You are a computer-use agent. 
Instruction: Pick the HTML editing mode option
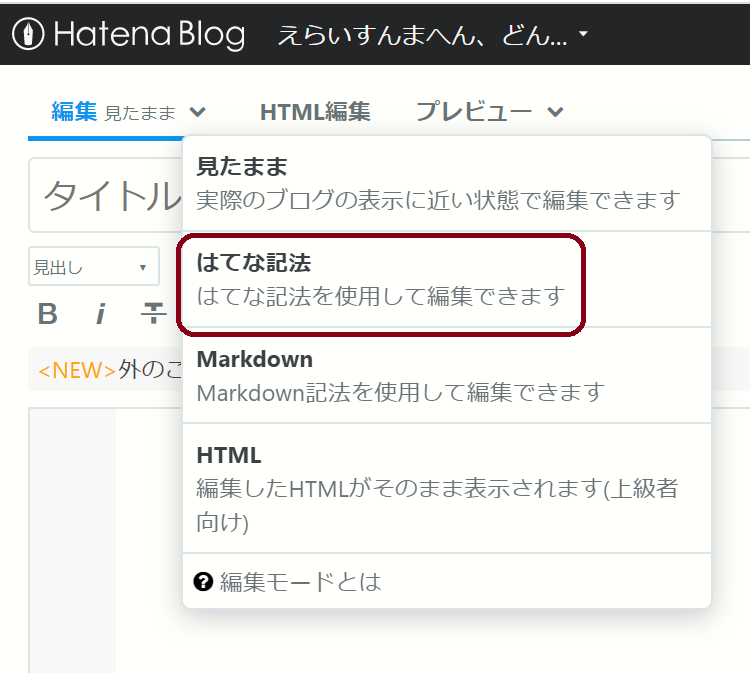pos(447,488)
